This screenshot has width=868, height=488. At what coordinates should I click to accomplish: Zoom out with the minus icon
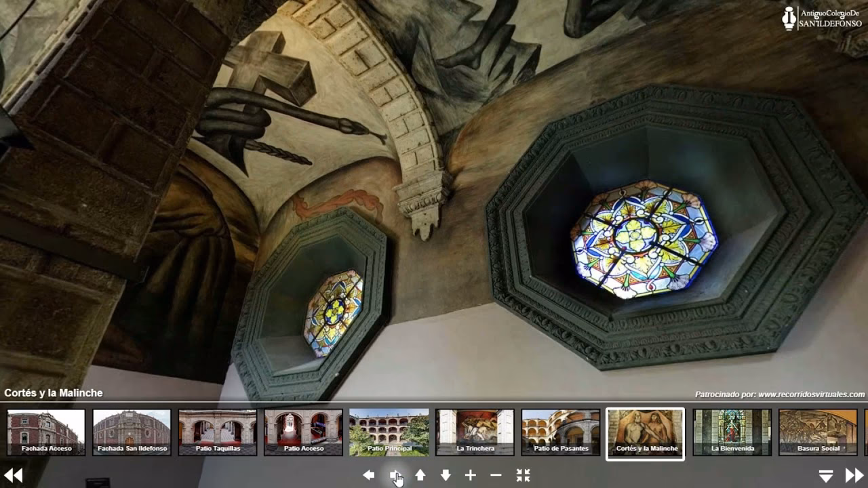496,476
